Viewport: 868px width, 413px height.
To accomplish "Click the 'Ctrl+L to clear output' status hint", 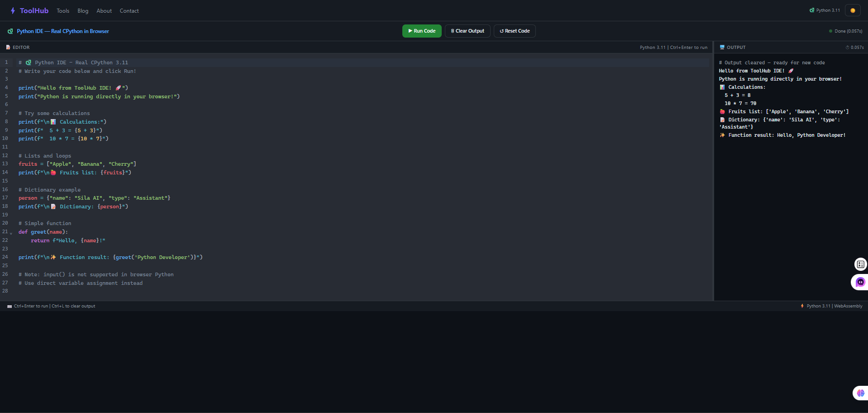I will [x=73, y=306].
